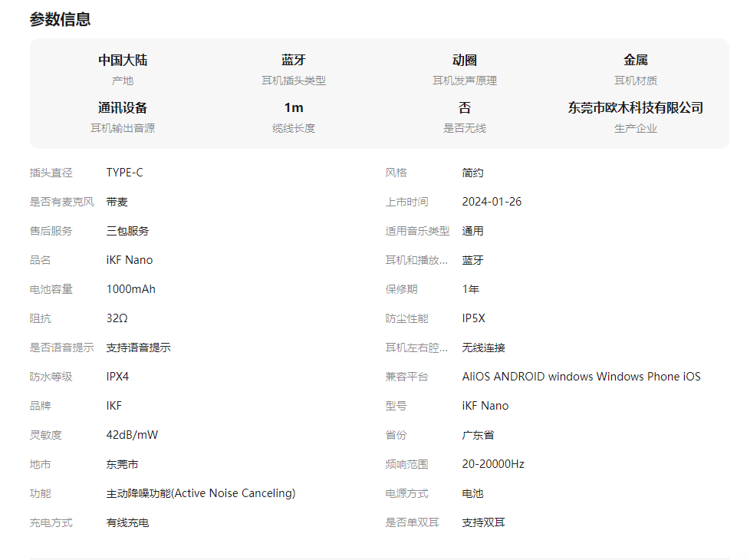The height and width of the screenshot is (560, 747).
Task: Click the IKF brand value
Action: 114,406
